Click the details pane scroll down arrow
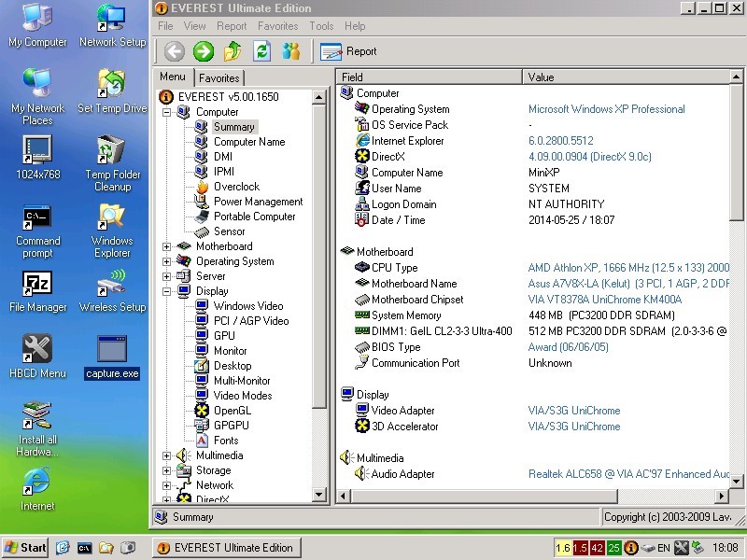The height and width of the screenshot is (560, 747). (x=736, y=482)
